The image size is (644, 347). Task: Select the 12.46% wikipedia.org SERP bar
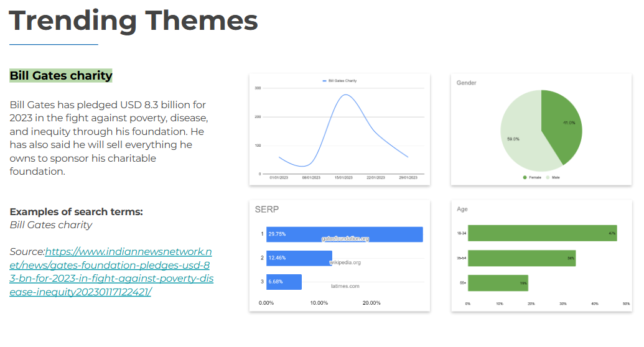coord(299,258)
